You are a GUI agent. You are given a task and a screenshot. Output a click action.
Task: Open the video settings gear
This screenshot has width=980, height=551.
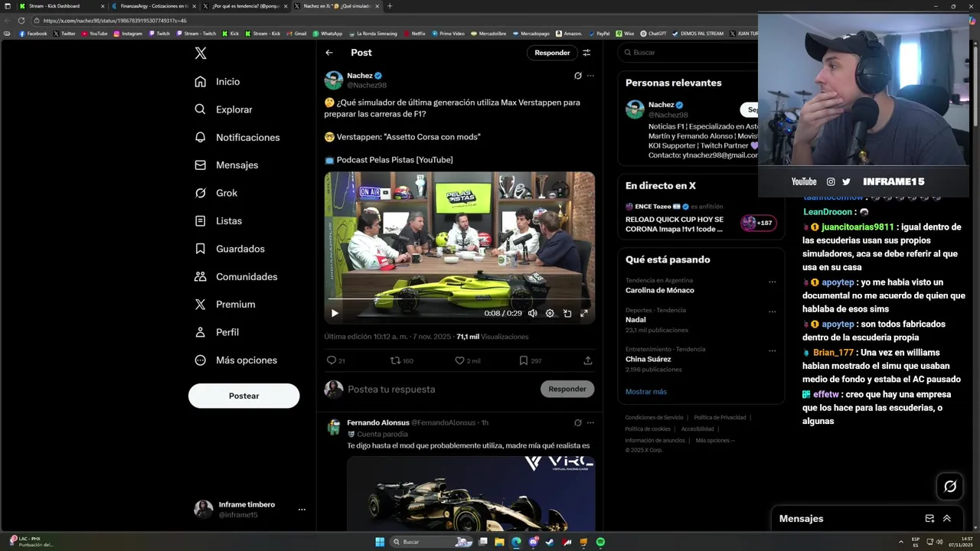point(550,313)
